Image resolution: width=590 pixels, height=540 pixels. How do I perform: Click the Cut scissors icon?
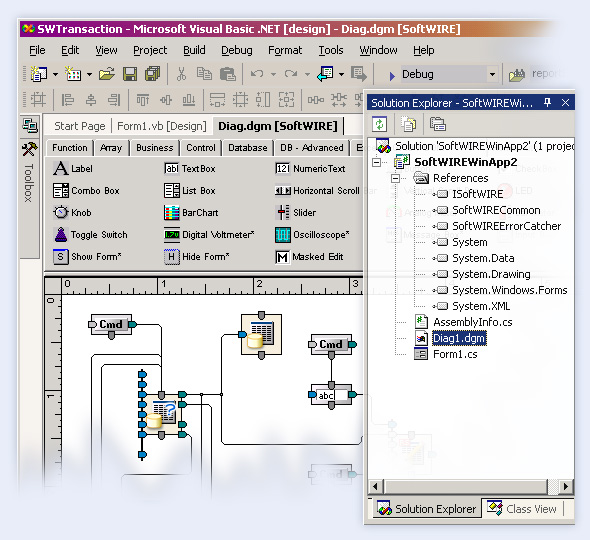181,74
